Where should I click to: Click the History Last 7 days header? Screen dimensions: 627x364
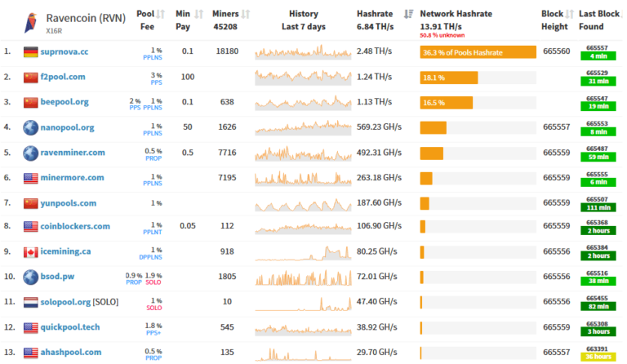coord(303,20)
